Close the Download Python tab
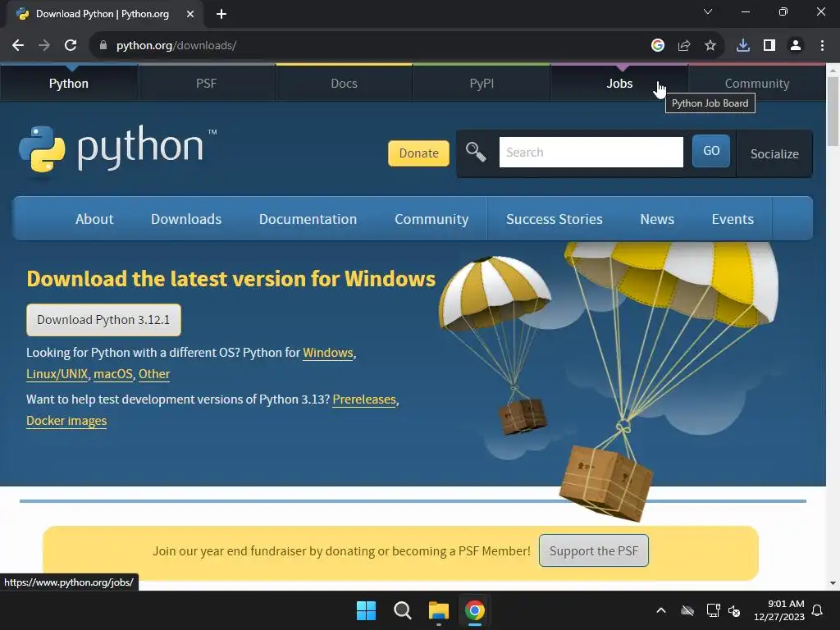The image size is (840, 630). (190, 14)
